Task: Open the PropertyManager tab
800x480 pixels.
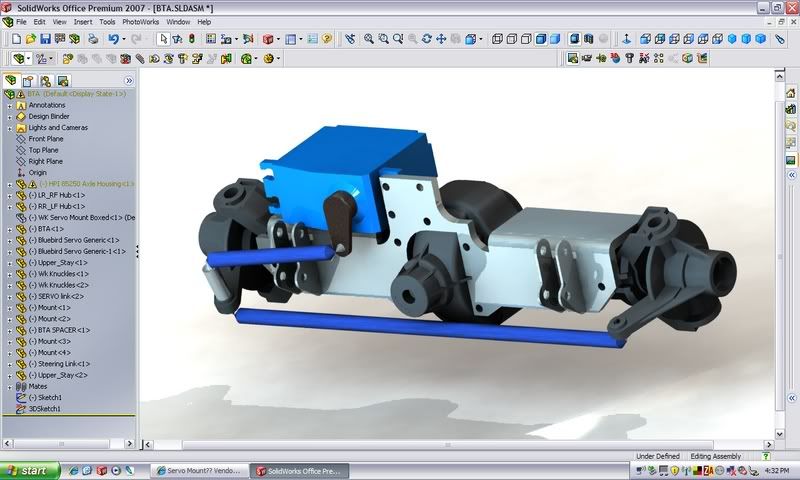Action: point(28,81)
